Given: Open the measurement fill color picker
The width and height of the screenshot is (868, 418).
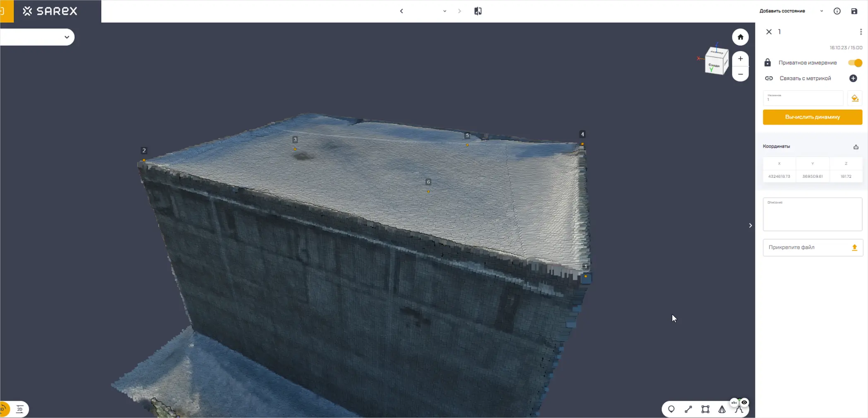Looking at the screenshot, I should 855,98.
